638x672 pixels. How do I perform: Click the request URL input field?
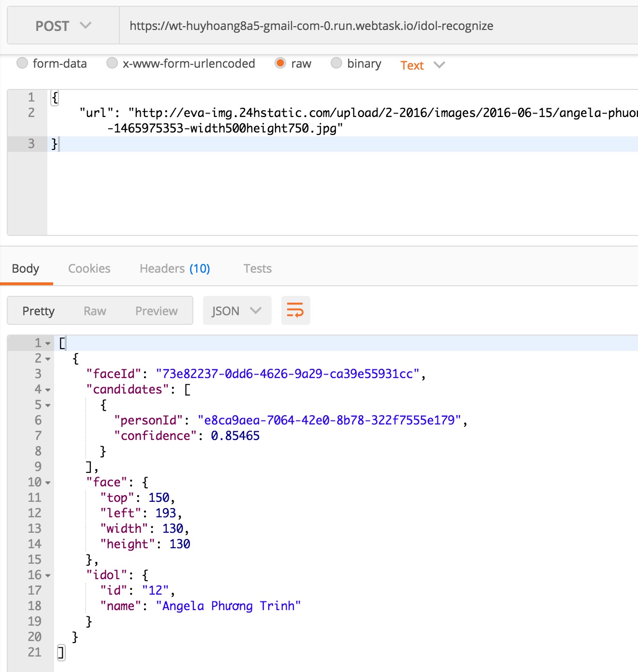(x=377, y=26)
